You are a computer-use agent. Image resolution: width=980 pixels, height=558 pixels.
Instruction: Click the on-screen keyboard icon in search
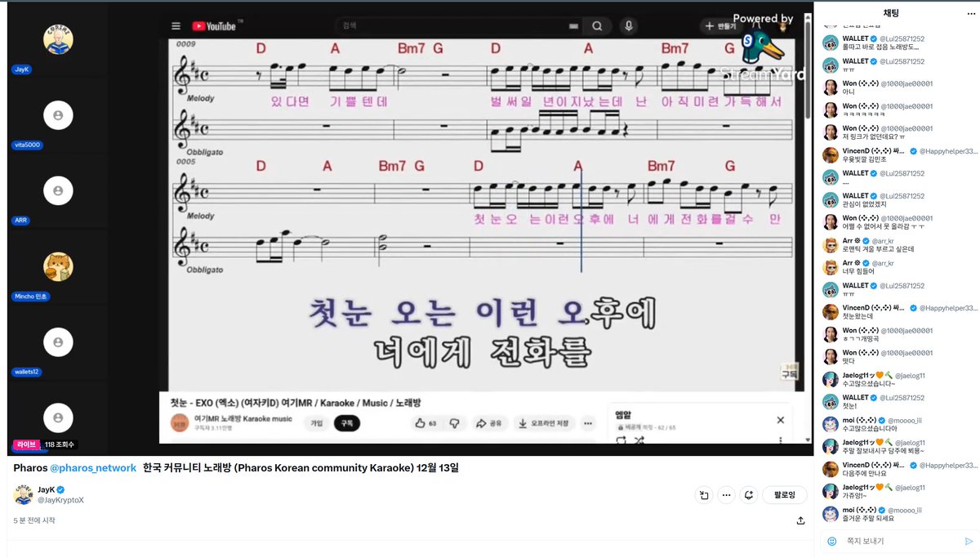[573, 26]
